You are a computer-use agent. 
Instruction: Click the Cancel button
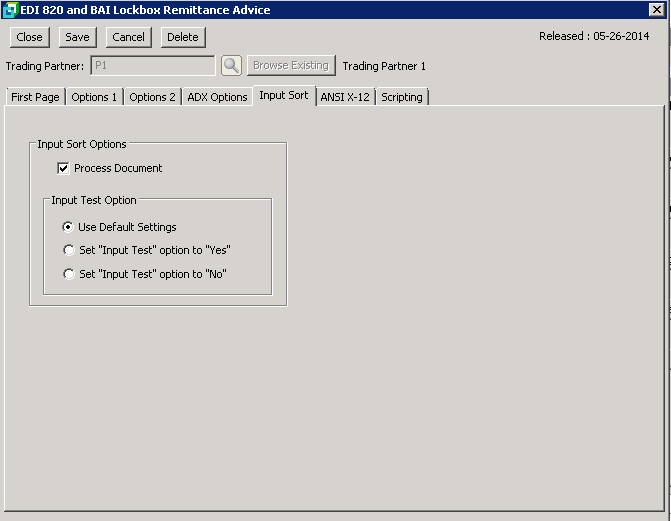click(x=128, y=37)
